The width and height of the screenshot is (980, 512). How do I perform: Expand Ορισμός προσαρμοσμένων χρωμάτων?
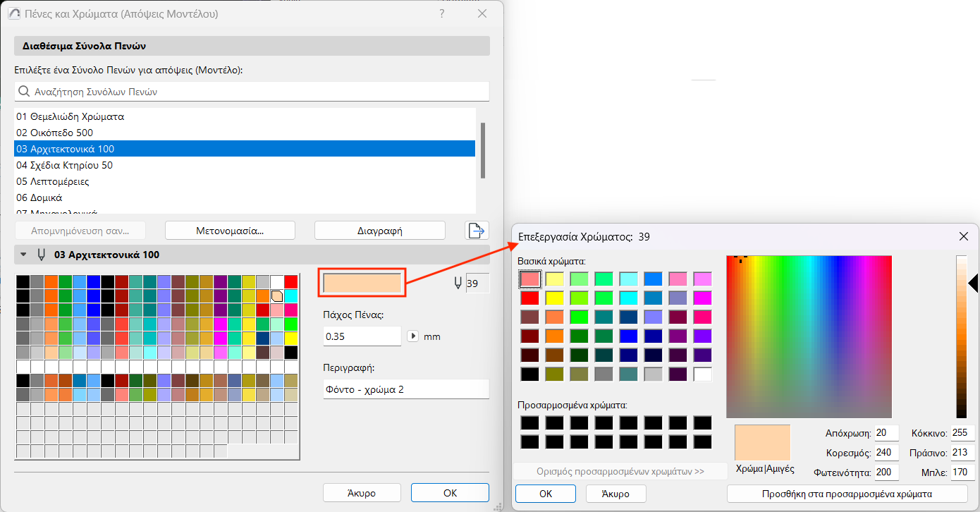click(x=620, y=470)
